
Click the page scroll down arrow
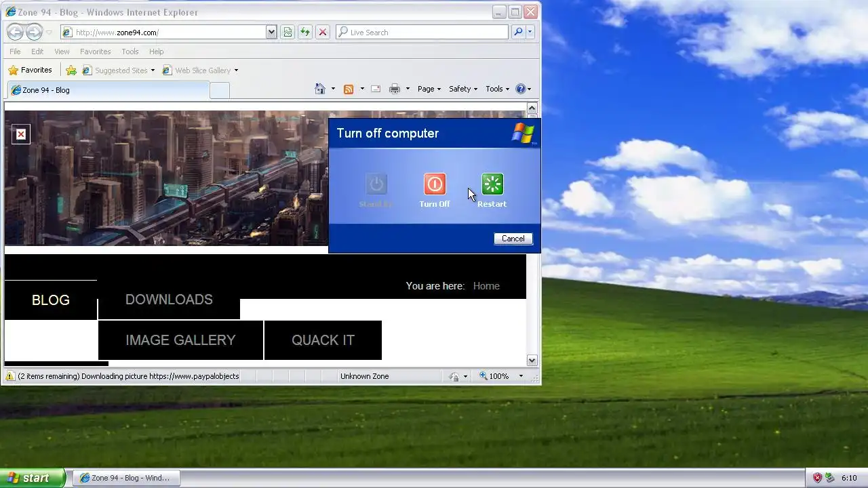point(532,361)
